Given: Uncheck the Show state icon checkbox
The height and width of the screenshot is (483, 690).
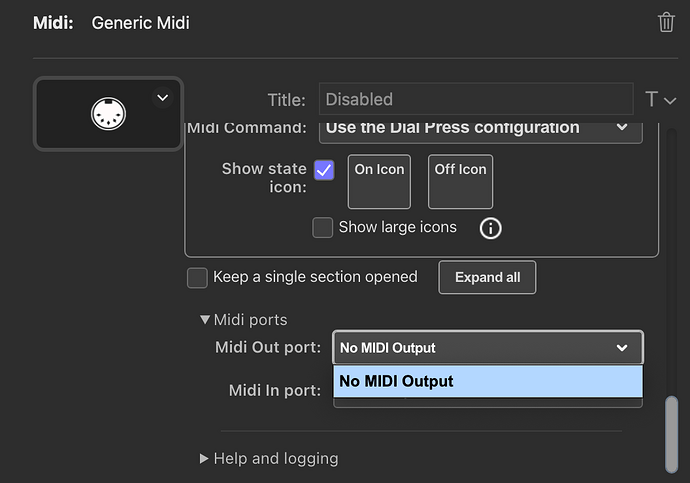Looking at the screenshot, I should click(x=324, y=170).
